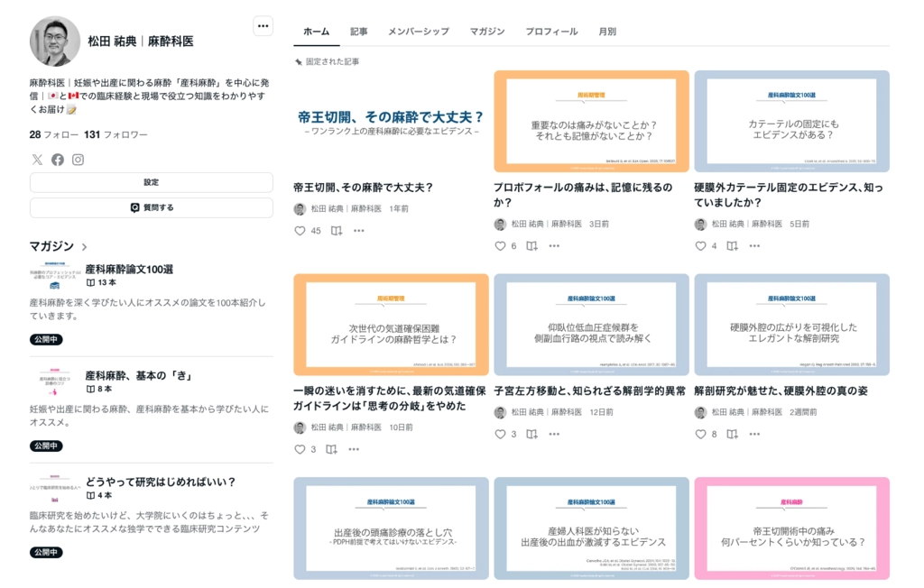This screenshot has height=588, width=924.
Task: Open article title プロポフォールの痛みは、記憶に残るのか？
Action: (x=584, y=195)
